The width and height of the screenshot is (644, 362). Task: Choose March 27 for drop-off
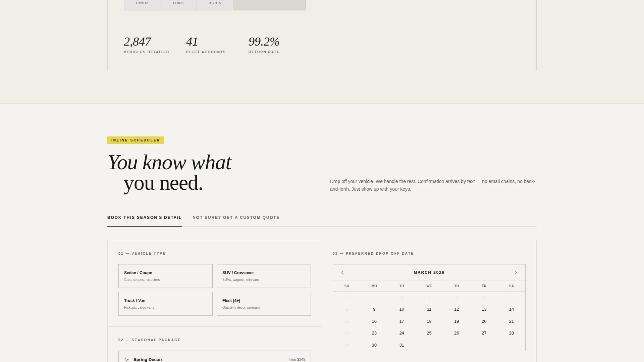484,333
